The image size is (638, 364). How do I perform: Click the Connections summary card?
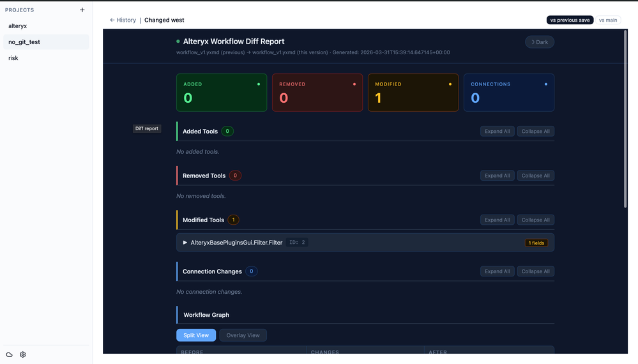pos(509,93)
